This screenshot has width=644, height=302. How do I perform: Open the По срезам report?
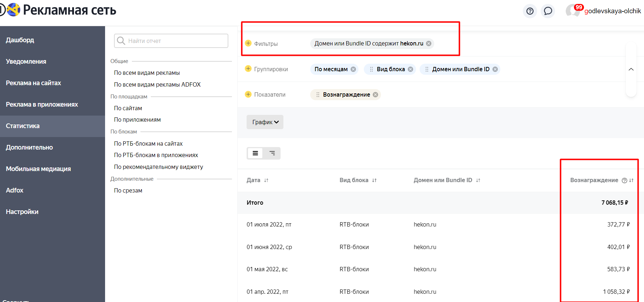coord(128,190)
